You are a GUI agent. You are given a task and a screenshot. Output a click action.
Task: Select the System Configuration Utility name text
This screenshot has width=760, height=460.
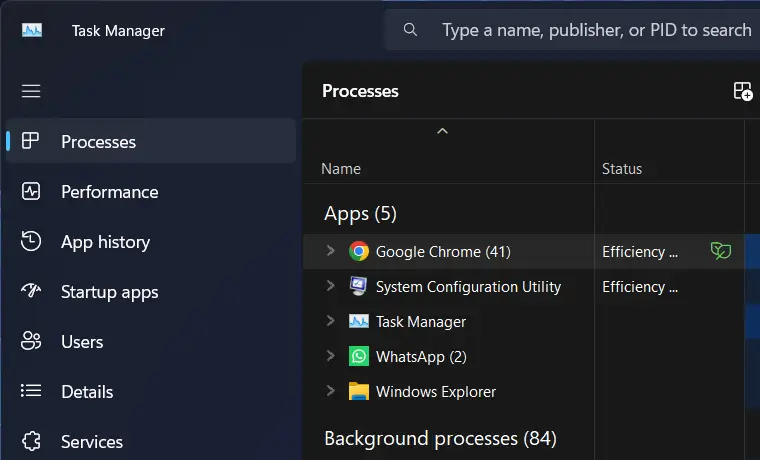(469, 286)
